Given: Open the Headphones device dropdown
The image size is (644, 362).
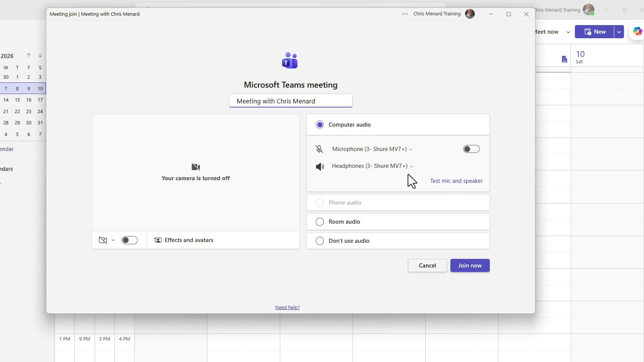Looking at the screenshot, I should [x=373, y=166].
